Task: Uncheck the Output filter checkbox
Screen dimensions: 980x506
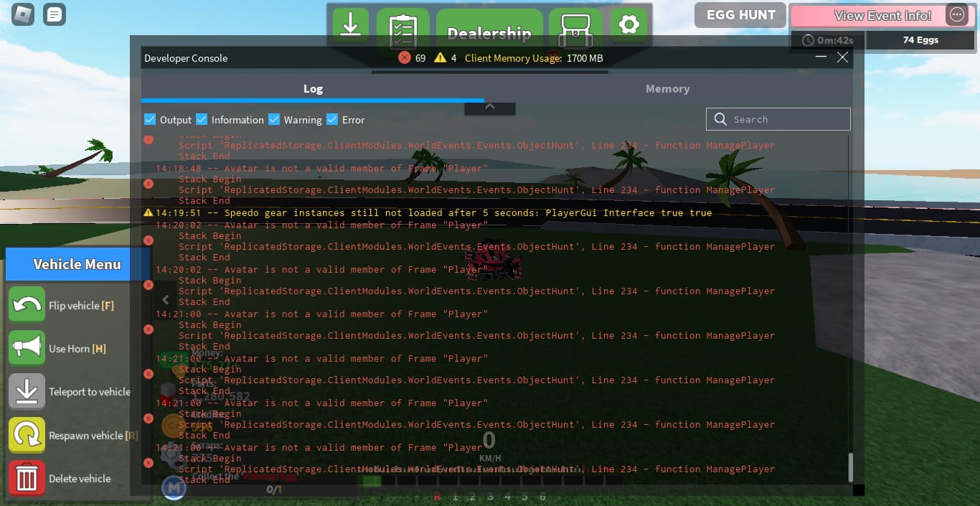Action: pyautogui.click(x=150, y=119)
